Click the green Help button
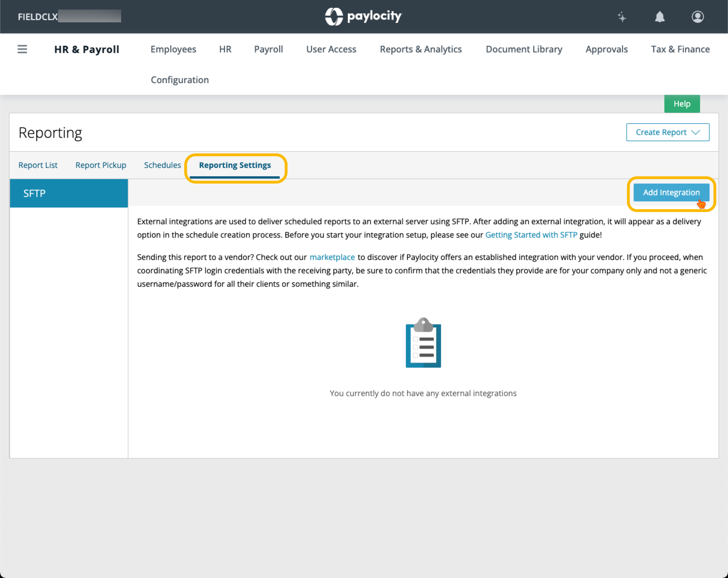 coord(681,104)
